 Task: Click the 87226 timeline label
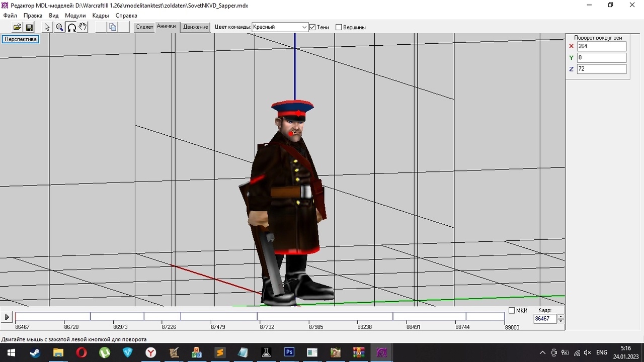(x=169, y=327)
